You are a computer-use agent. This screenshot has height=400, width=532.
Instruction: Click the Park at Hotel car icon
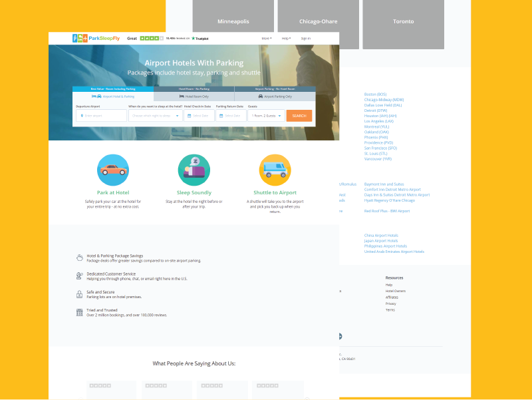coord(113,170)
